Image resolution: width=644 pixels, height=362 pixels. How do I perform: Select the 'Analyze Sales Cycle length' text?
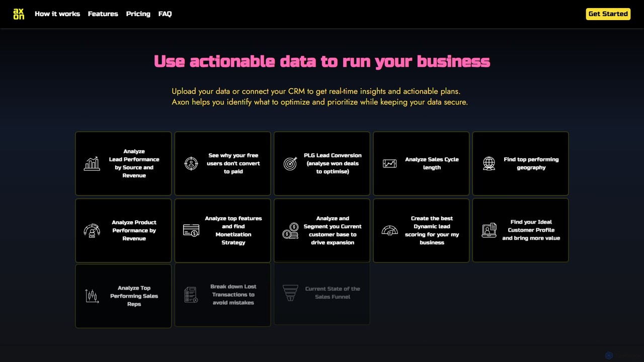(432, 163)
